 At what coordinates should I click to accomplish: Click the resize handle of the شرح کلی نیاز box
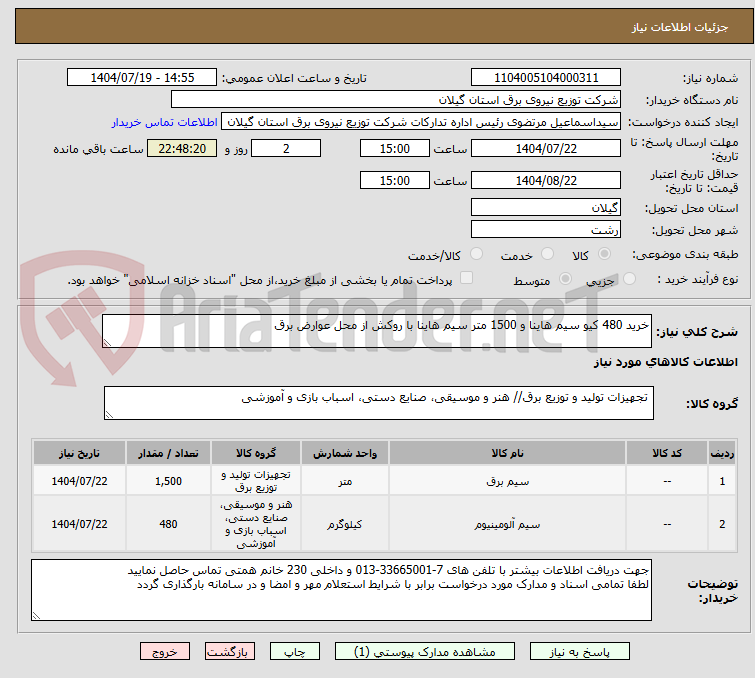coord(107,343)
